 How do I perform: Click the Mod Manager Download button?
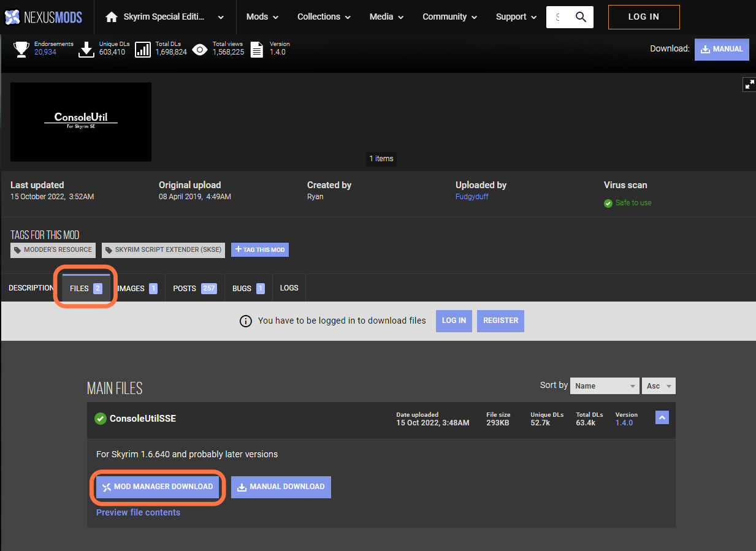(158, 487)
